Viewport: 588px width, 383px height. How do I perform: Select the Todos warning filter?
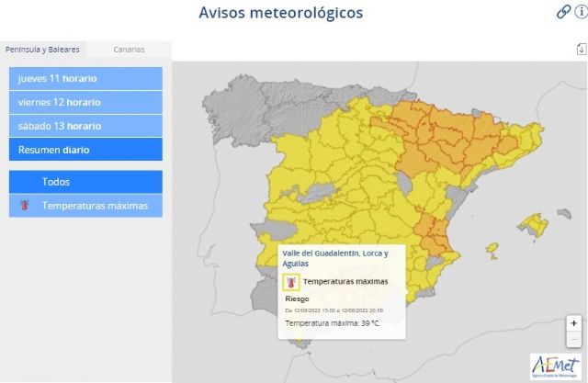tap(85, 182)
